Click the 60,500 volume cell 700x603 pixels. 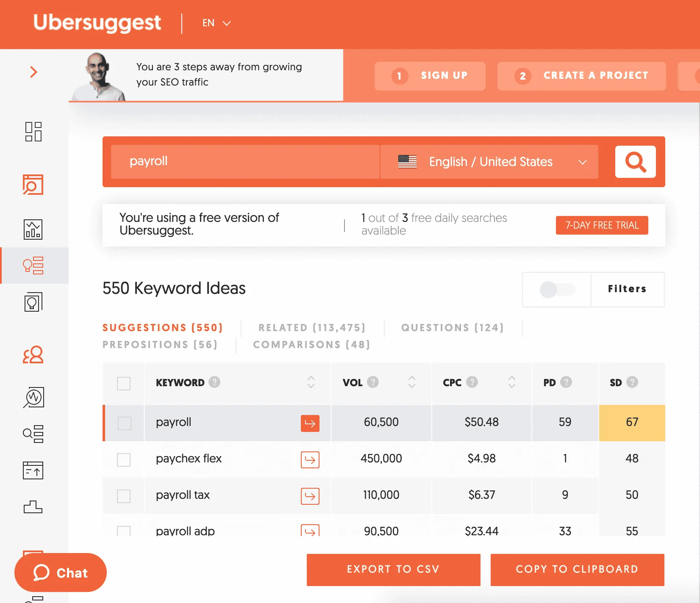(381, 422)
